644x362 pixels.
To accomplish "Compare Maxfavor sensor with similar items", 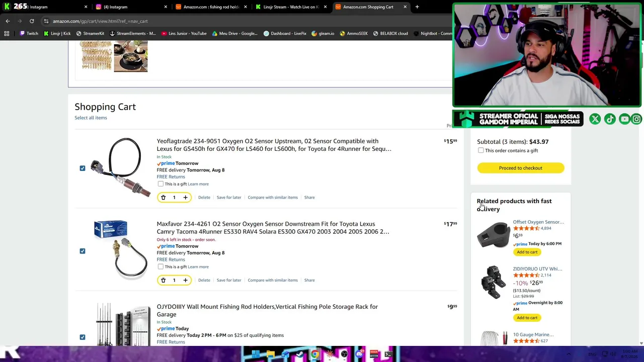I will coord(273,281).
